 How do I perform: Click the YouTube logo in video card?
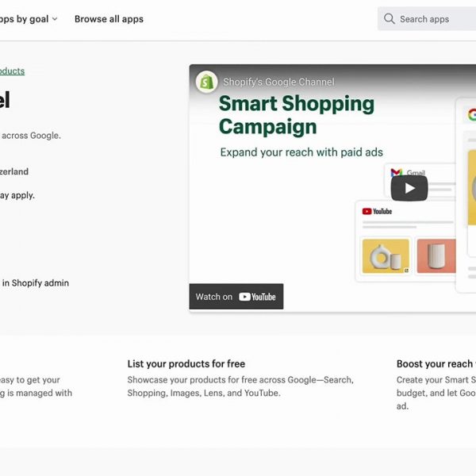pyautogui.click(x=377, y=211)
